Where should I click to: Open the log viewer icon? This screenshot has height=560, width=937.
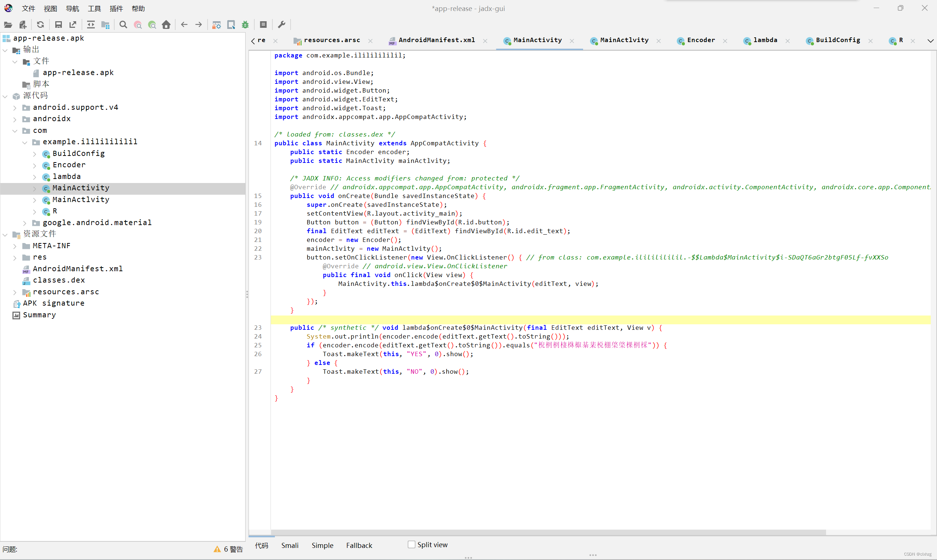tap(264, 25)
